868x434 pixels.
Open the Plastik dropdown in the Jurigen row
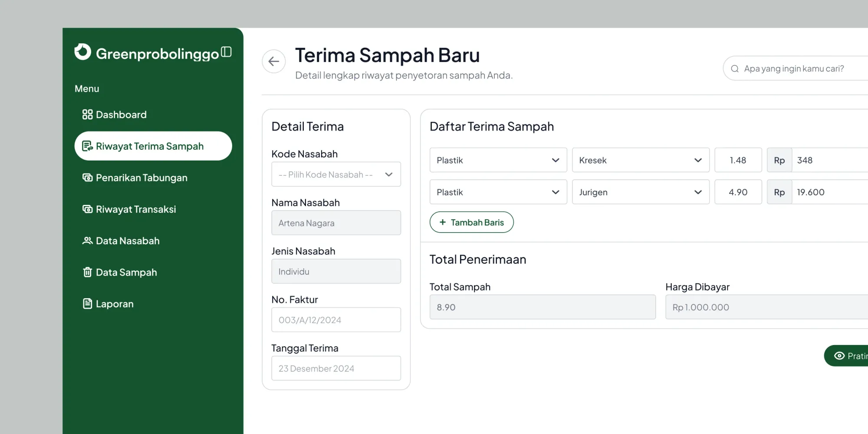pos(498,192)
